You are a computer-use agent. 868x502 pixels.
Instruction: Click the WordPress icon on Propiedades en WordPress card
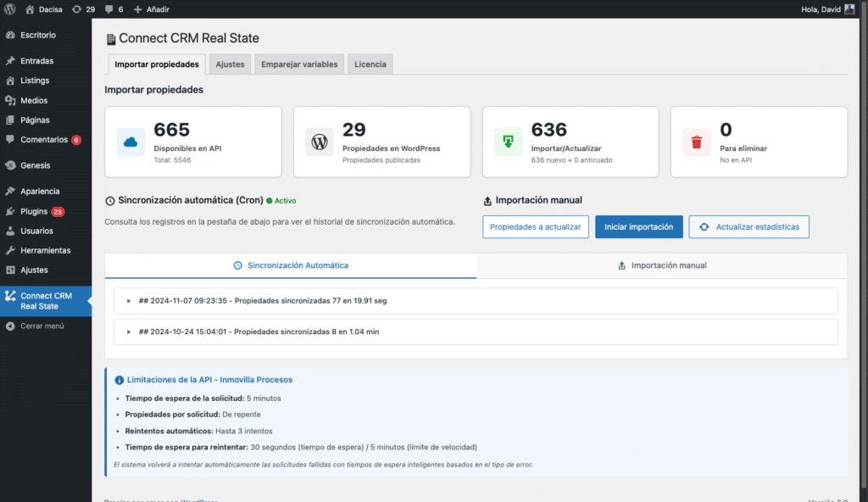[x=319, y=142]
